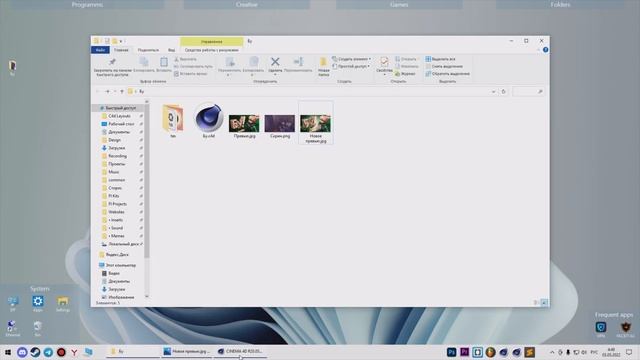Image resolution: width=640 pixels, height=360 pixels.
Task: Click Invert selection (Обратить выделение)
Action: pos(448,74)
